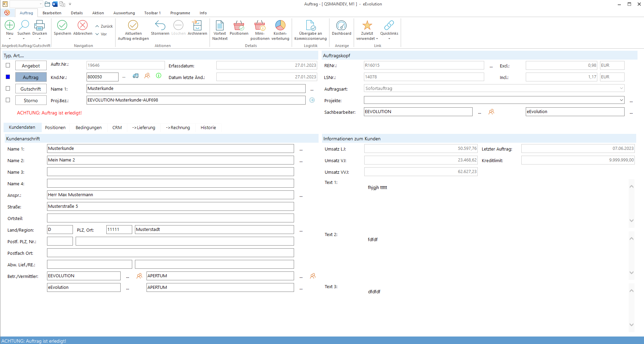Switch to the CRM tab

[x=117, y=128]
